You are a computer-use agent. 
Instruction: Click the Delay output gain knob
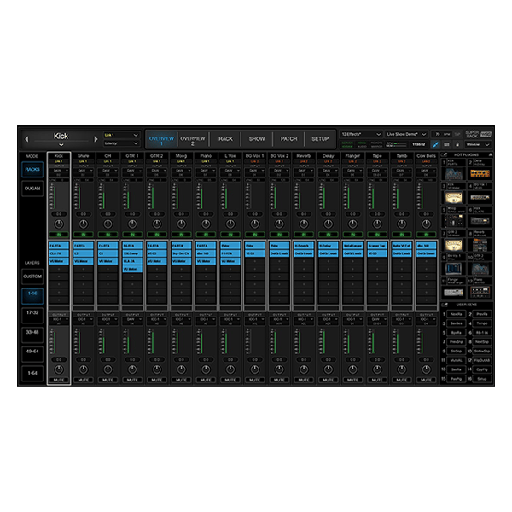(x=328, y=369)
